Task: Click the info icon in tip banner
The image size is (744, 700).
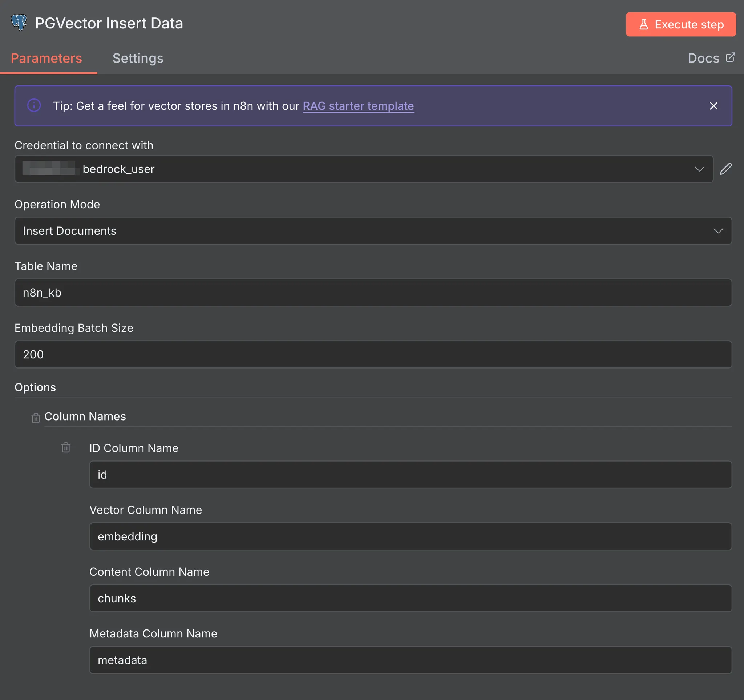Action: pos(34,105)
